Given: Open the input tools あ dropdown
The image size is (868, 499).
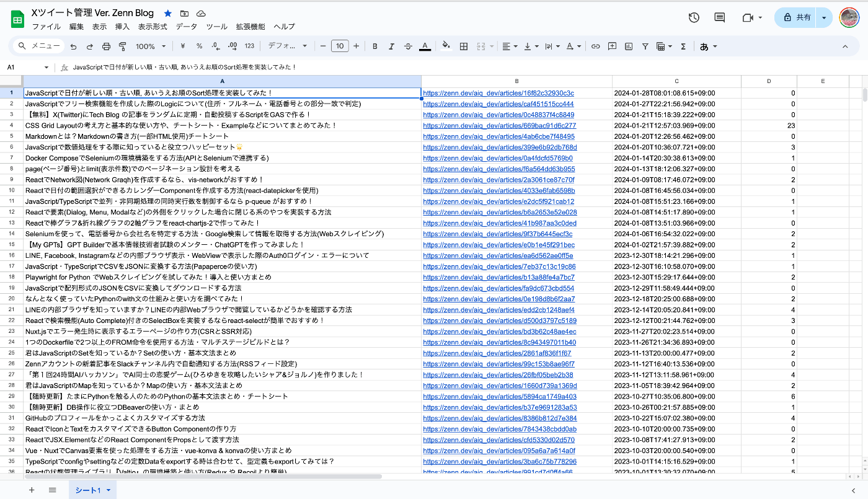Looking at the screenshot, I should coord(708,46).
